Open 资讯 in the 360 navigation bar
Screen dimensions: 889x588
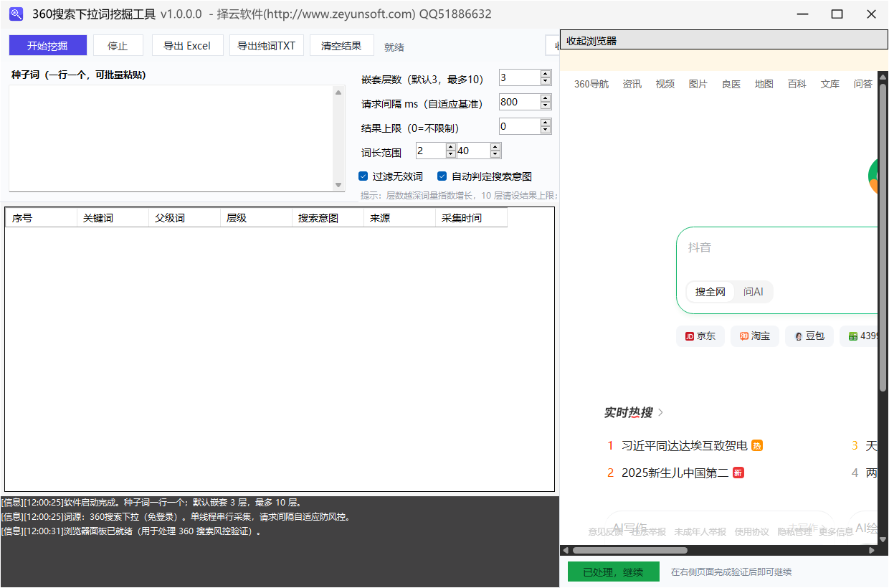pyautogui.click(x=632, y=84)
